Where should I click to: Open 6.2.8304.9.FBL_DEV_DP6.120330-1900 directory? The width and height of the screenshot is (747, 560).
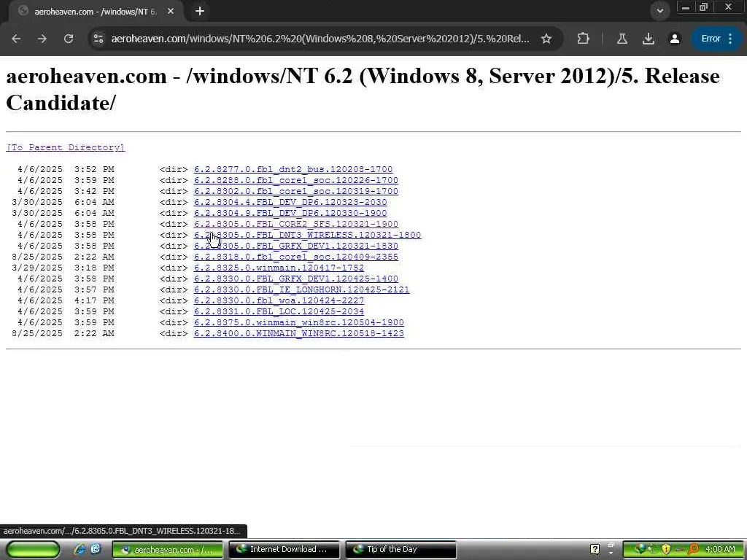pos(290,213)
